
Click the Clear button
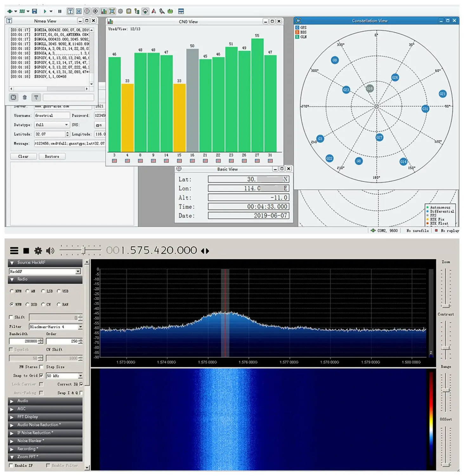tap(23, 156)
